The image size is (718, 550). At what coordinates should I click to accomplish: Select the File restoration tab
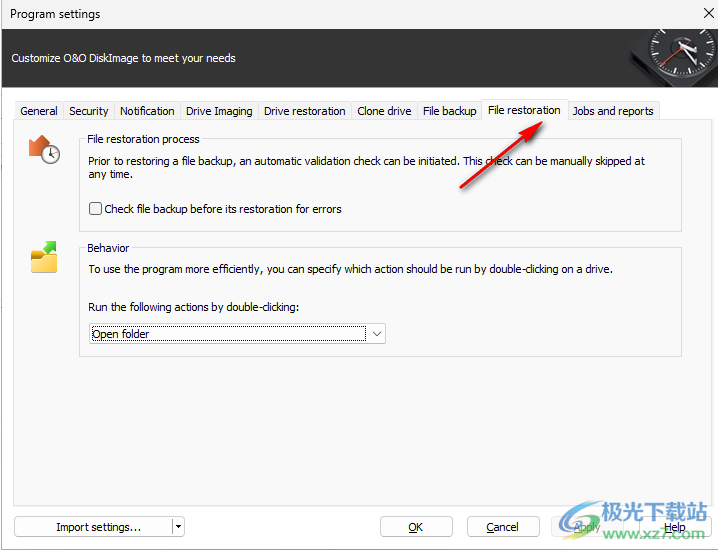(x=524, y=110)
